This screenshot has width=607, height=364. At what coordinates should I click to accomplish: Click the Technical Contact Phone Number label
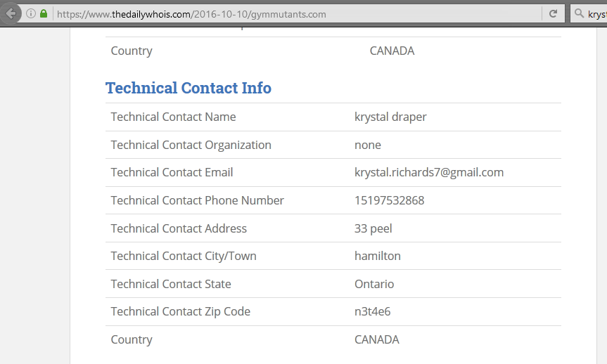197,200
